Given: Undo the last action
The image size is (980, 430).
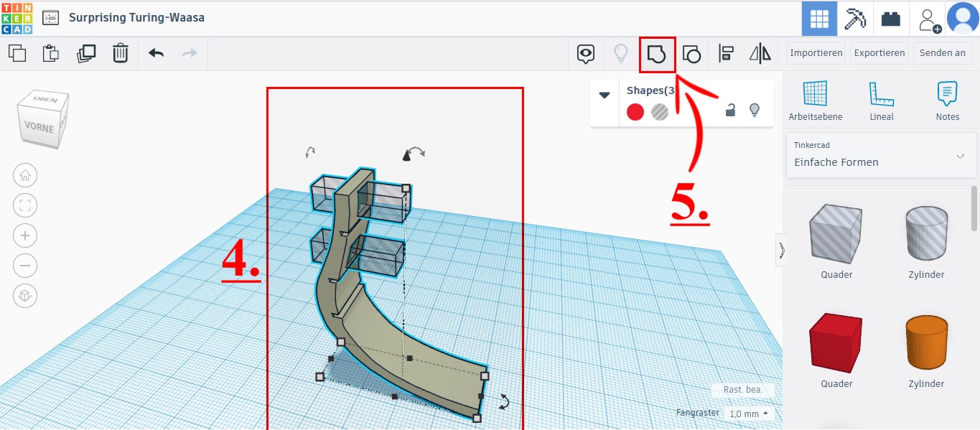Looking at the screenshot, I should pos(156,53).
